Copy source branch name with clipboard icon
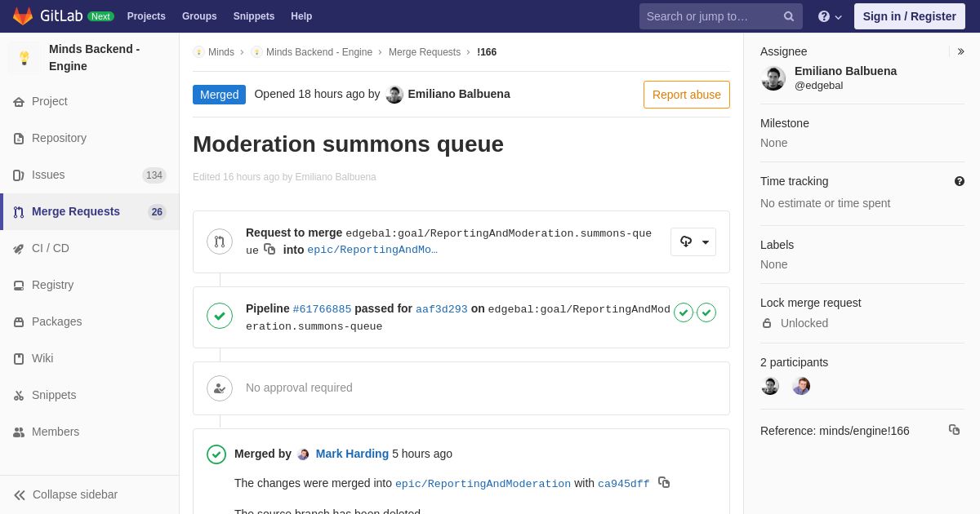The height and width of the screenshot is (514, 980). pos(269,250)
